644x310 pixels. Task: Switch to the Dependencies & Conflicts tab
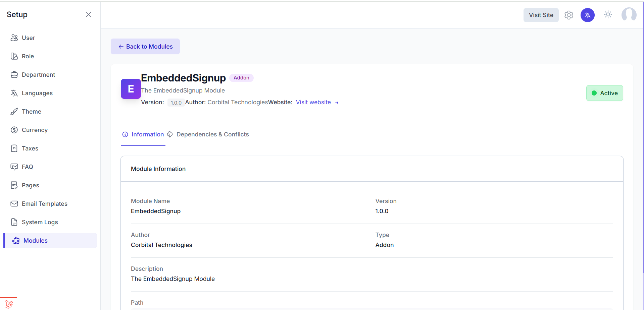pyautogui.click(x=212, y=134)
